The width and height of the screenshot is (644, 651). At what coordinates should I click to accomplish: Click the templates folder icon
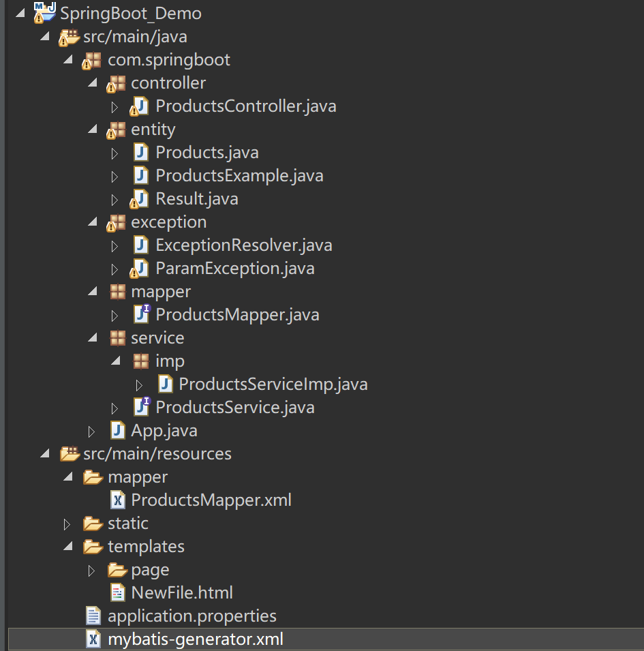[x=93, y=547]
